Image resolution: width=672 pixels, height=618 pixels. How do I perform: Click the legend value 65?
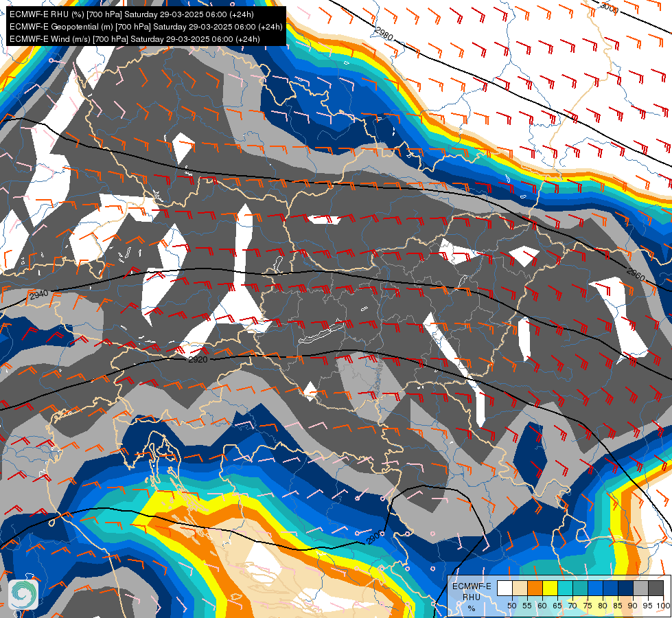[x=557, y=606]
